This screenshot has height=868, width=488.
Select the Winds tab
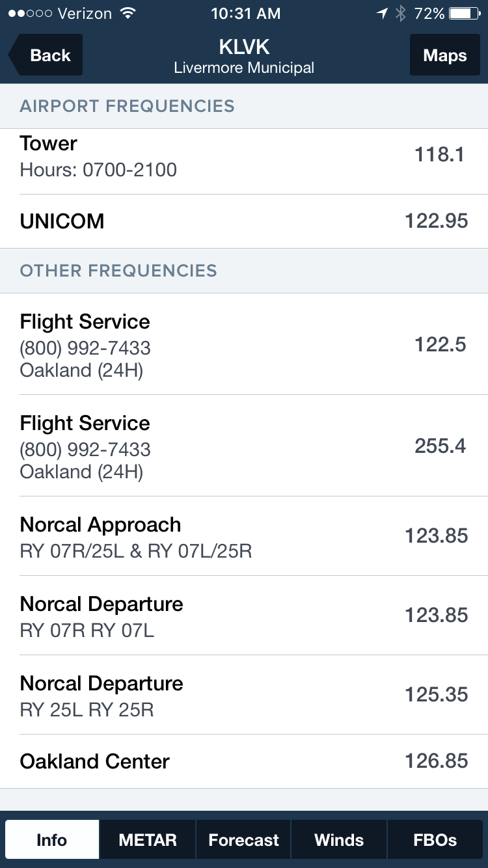tap(339, 839)
